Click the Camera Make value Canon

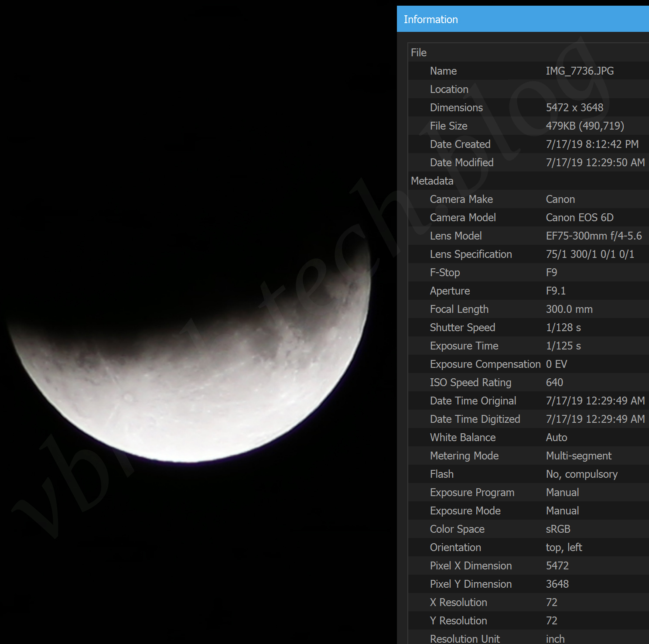pos(560,199)
